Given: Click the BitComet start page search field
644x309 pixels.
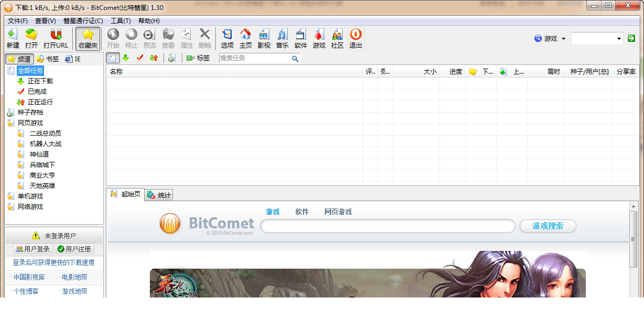Looking at the screenshot, I should pos(388,226).
